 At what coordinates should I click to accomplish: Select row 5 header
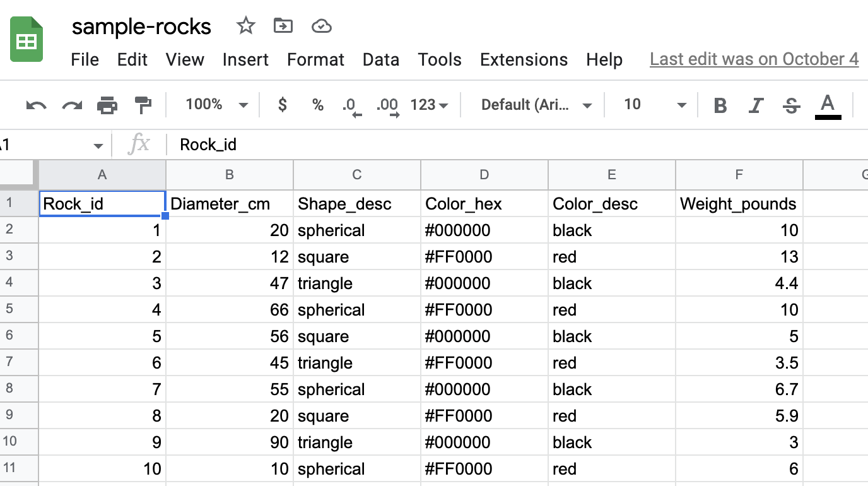(x=20, y=309)
